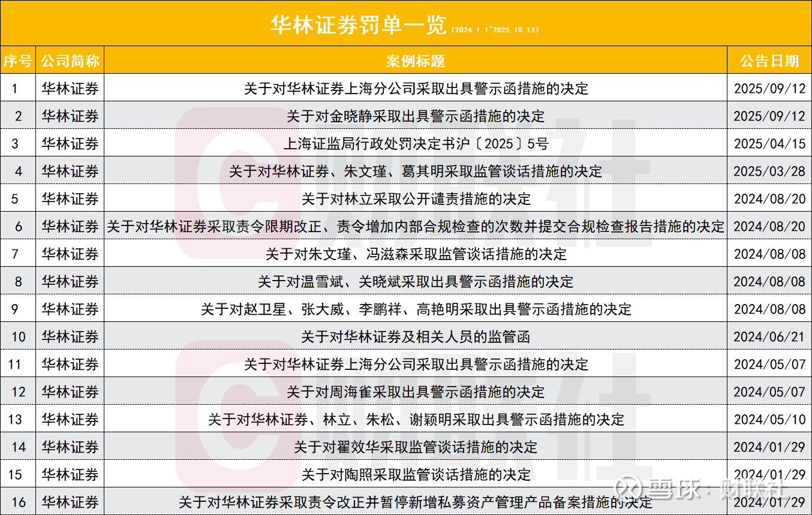Click the case title mentioning 朱文瑾、冯滋森
The image size is (812, 515).
click(416, 254)
